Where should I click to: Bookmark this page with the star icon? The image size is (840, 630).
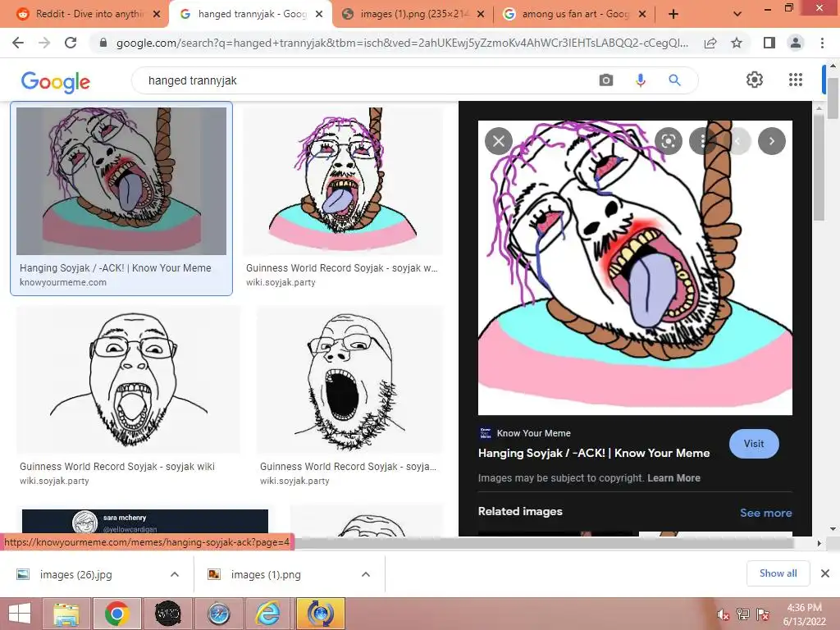[737, 43]
